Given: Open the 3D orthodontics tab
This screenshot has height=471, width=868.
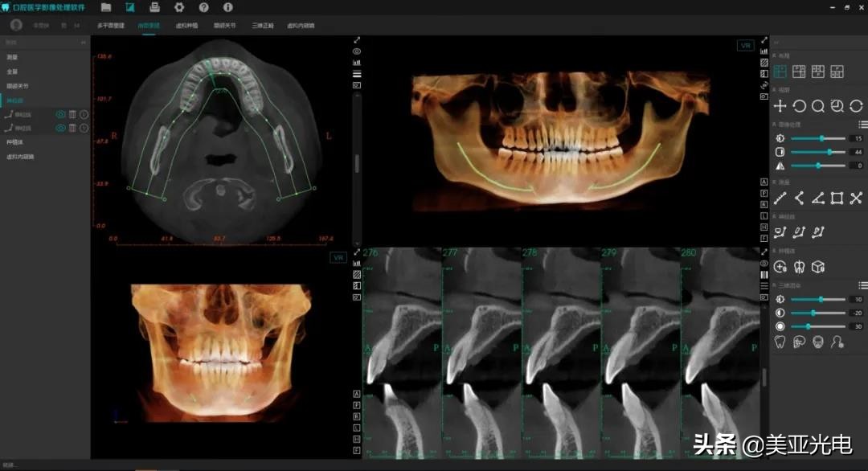Looking at the screenshot, I should pos(262,26).
